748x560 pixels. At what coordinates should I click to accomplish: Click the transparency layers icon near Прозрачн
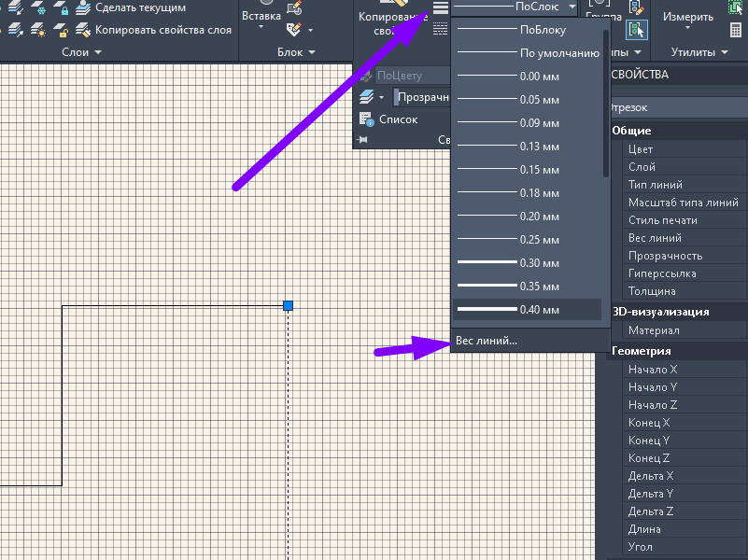366,97
